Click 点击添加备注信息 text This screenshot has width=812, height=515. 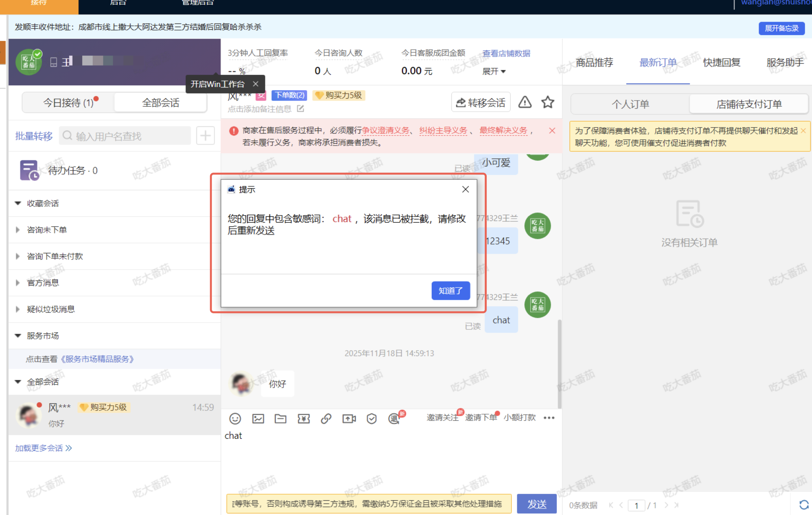coord(259,109)
